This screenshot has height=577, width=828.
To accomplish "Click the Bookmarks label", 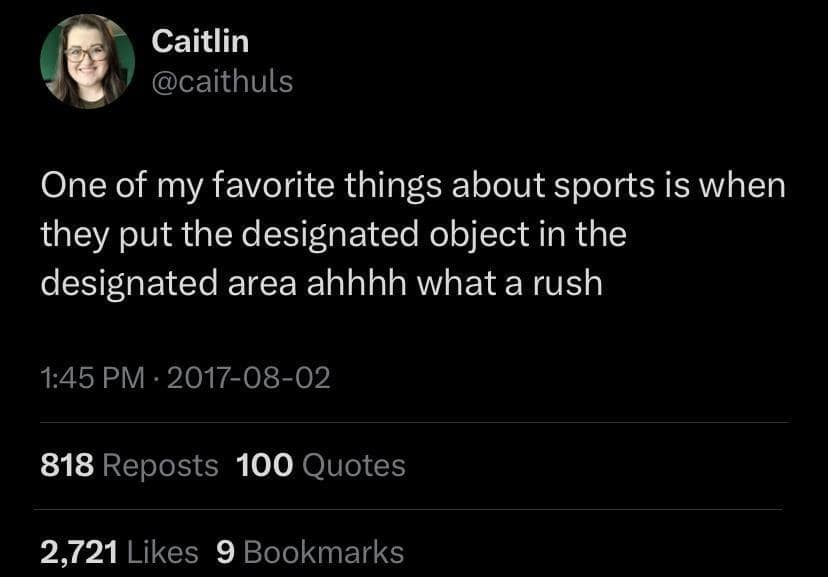I will (324, 552).
